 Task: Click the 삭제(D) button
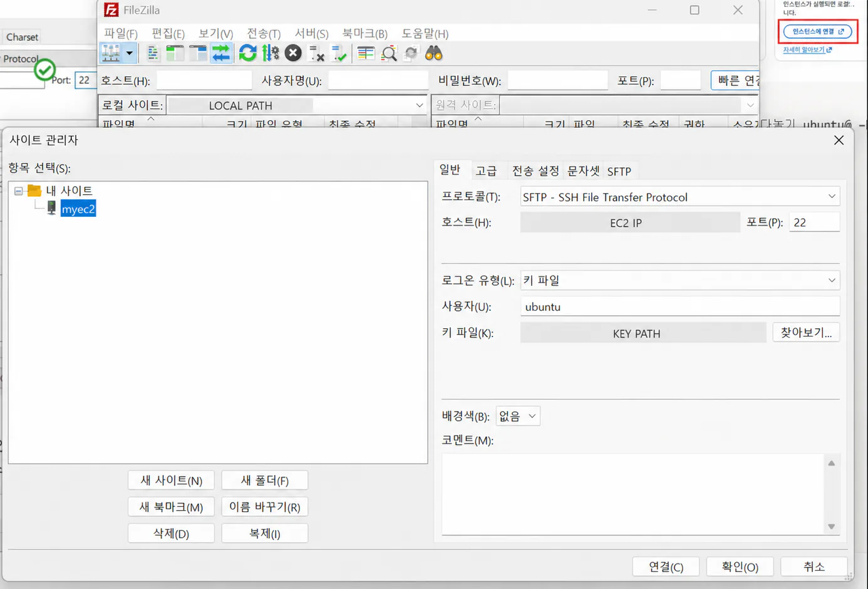click(172, 533)
